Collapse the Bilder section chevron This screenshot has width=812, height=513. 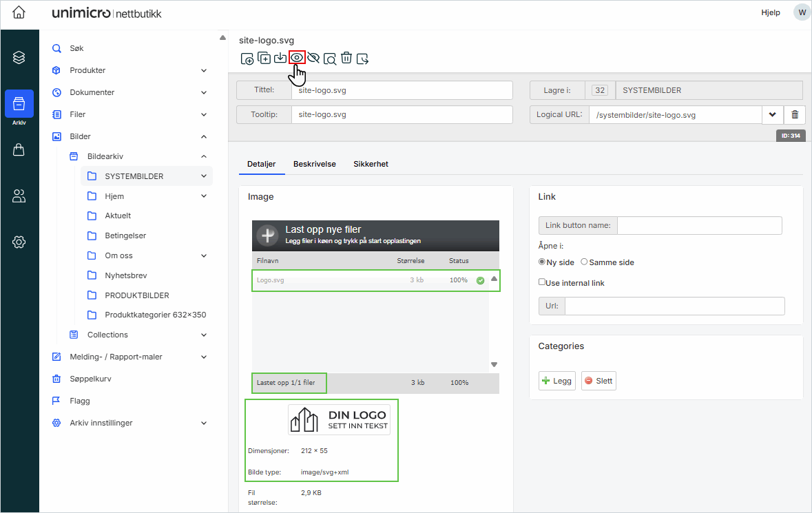pos(204,136)
